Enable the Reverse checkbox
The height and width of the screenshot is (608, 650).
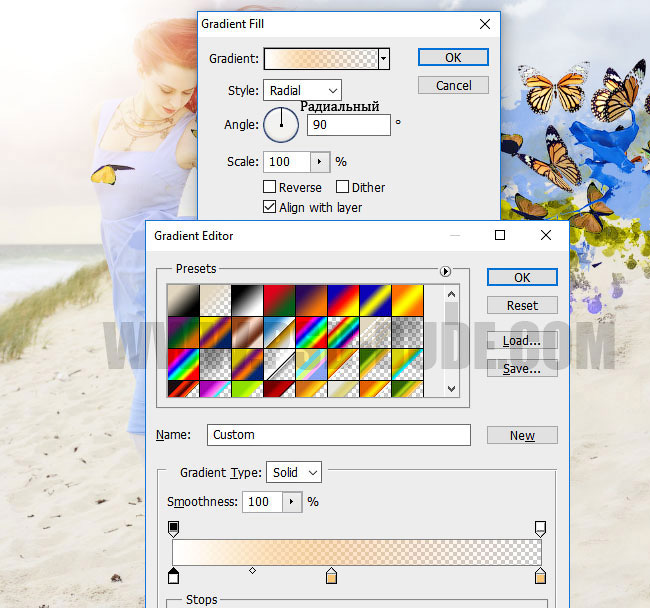pyautogui.click(x=270, y=187)
